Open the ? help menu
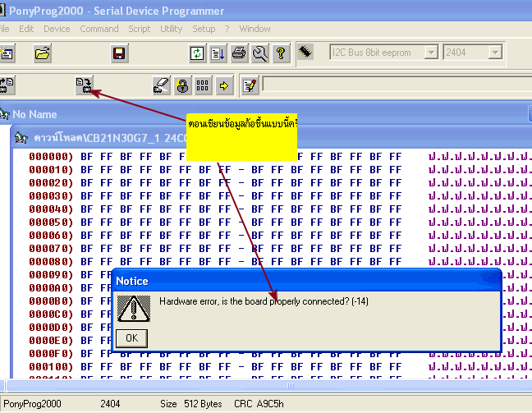The height and width of the screenshot is (413, 532). [227, 29]
